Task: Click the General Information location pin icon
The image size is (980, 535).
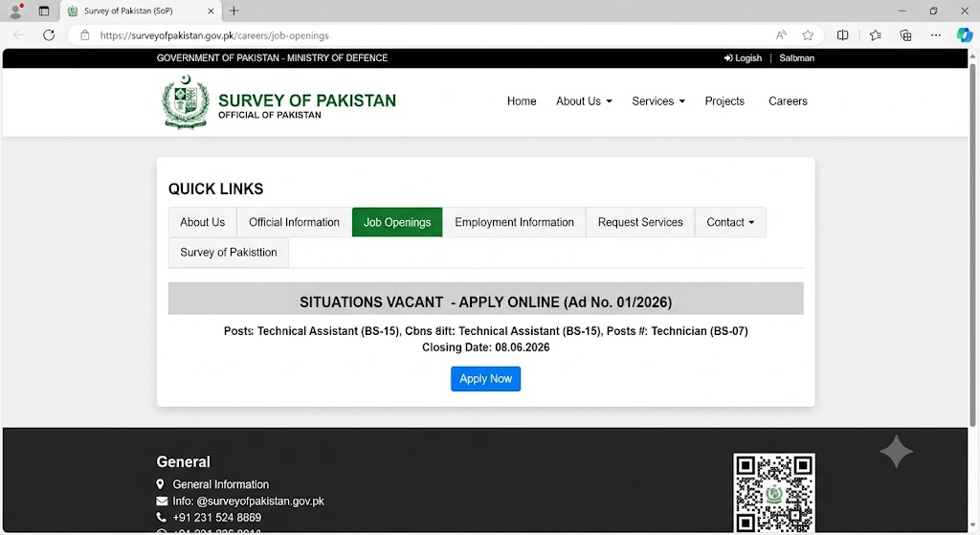Action: 160,484
